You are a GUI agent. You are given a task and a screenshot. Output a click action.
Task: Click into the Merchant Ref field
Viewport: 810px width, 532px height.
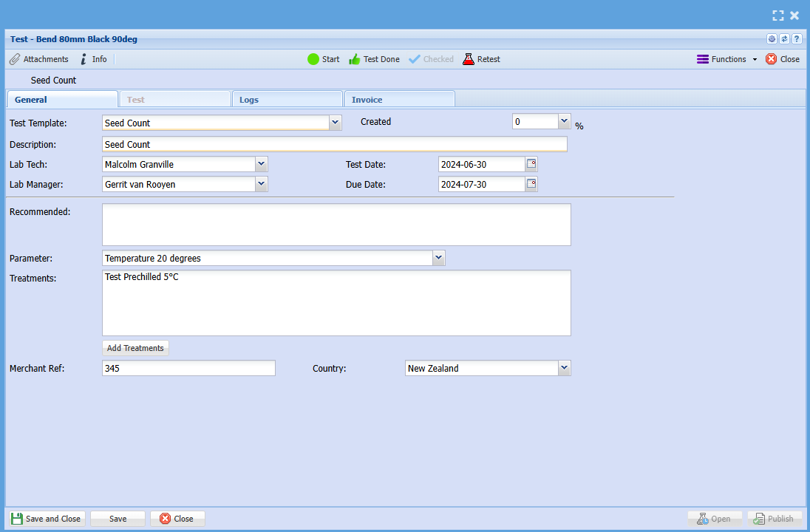[x=188, y=368]
